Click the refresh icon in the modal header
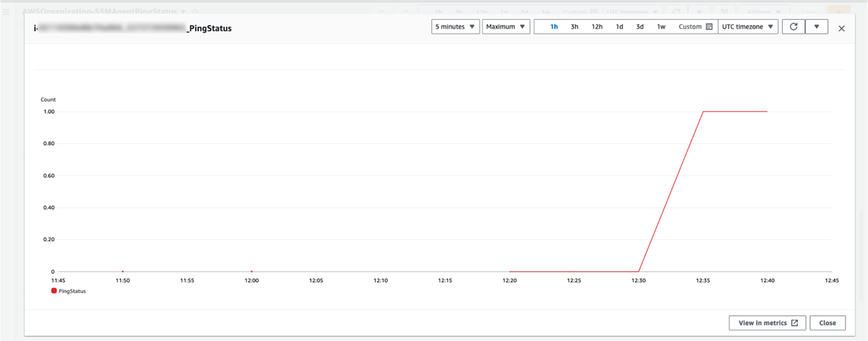 (794, 27)
